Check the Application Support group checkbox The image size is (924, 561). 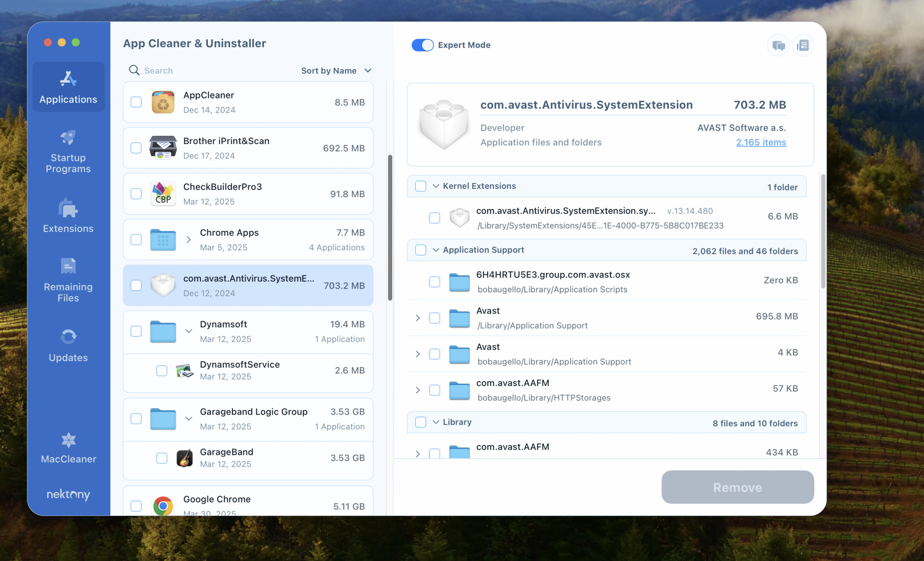(x=420, y=250)
